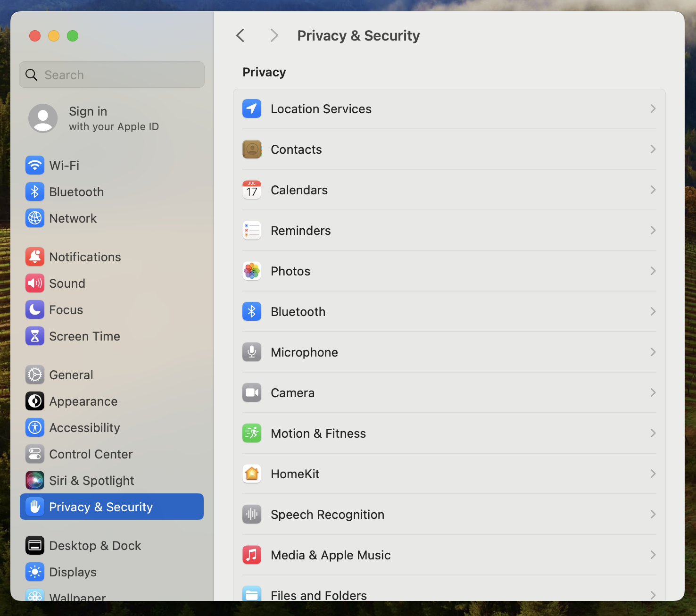Expand Reminders row chevron
The height and width of the screenshot is (616, 696).
pos(653,231)
